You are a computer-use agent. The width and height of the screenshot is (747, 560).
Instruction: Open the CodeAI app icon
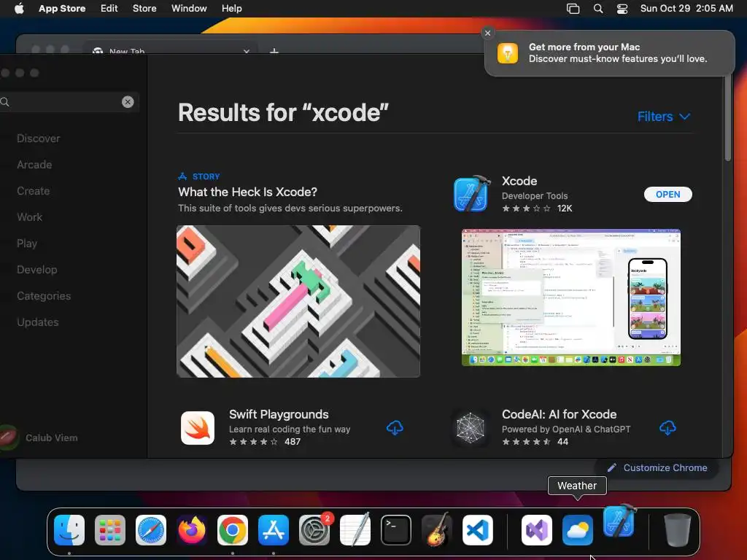click(471, 427)
